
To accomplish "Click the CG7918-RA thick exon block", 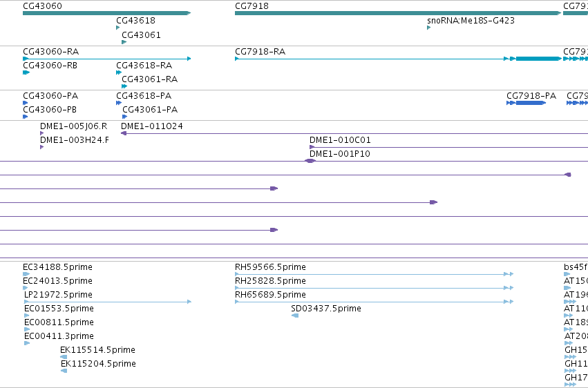I will click(x=538, y=59).
